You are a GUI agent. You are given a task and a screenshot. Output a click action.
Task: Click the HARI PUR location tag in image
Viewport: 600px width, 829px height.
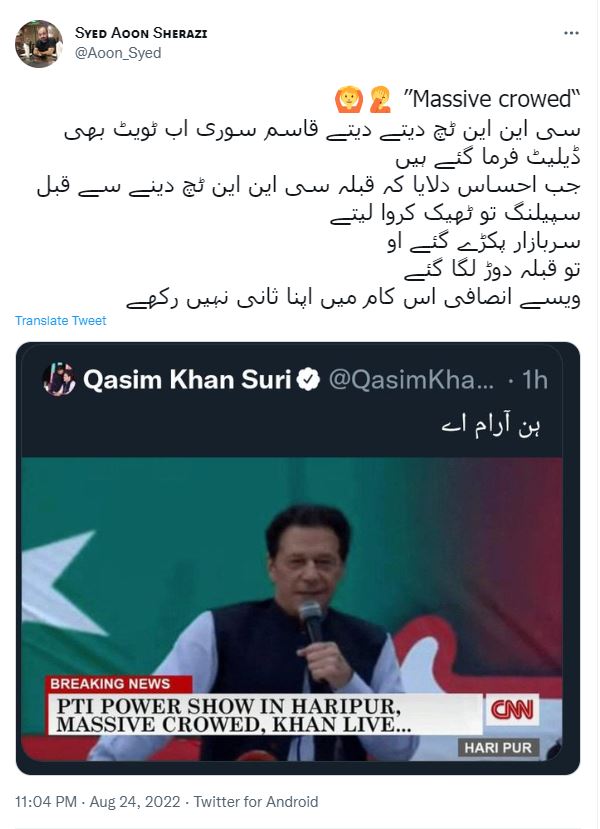pyautogui.click(x=498, y=748)
